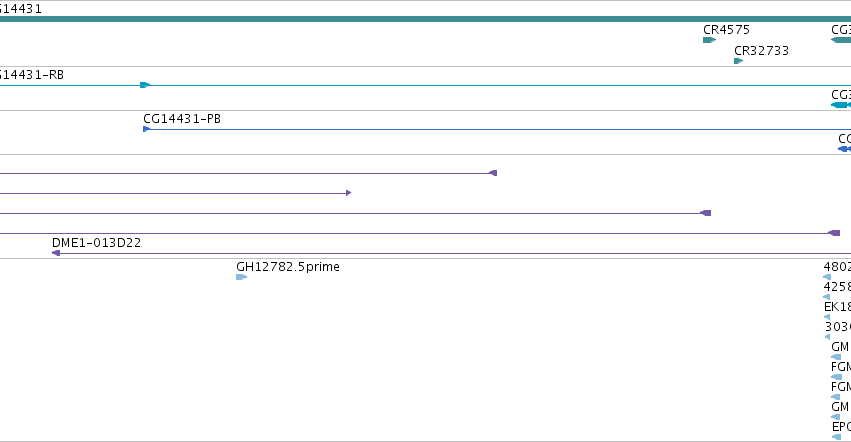The image size is (851, 442).
Task: Click the GH12782.5prime label
Action: coord(288,267)
